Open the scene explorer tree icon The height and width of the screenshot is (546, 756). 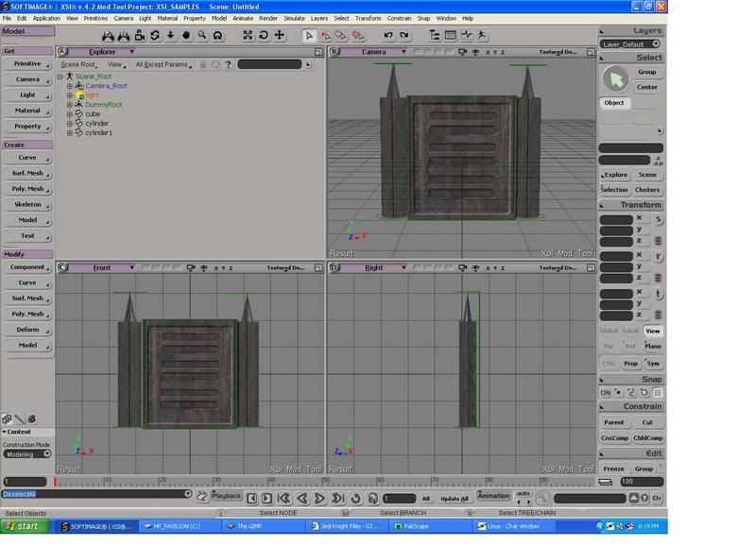pyautogui.click(x=435, y=35)
